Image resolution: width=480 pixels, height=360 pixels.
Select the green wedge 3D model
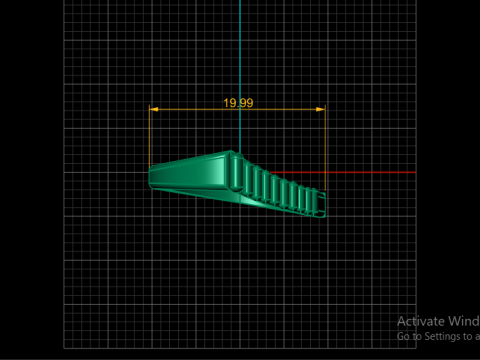237,184
